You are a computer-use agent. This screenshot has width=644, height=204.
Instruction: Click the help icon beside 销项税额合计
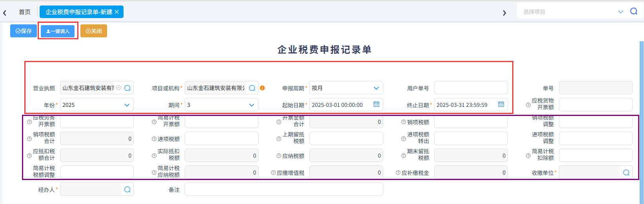tap(29, 139)
